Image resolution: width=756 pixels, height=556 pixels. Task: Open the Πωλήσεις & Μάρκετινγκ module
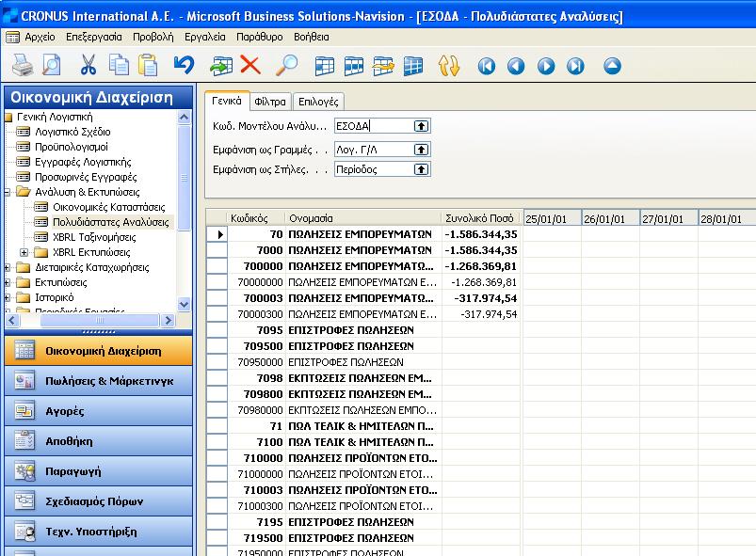tap(98, 381)
